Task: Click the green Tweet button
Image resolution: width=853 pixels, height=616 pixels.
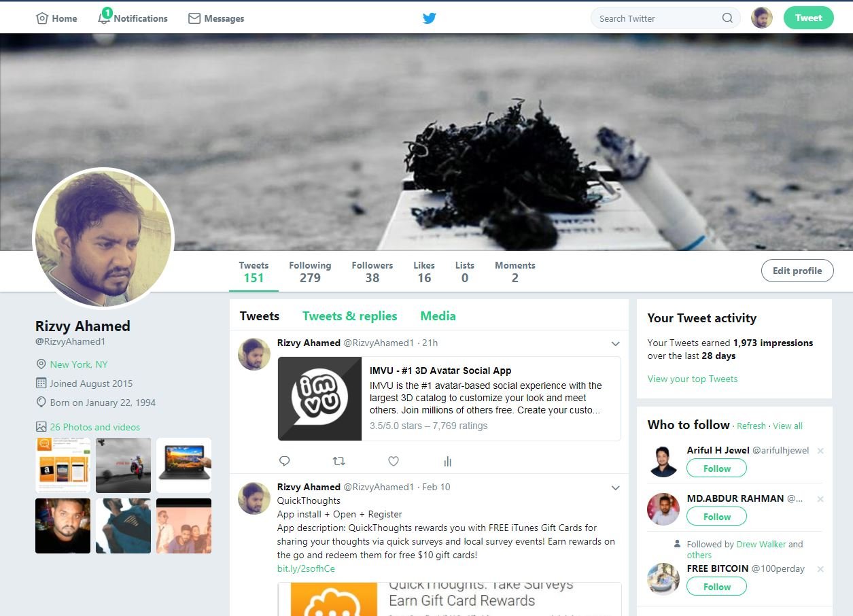Action: pos(808,18)
